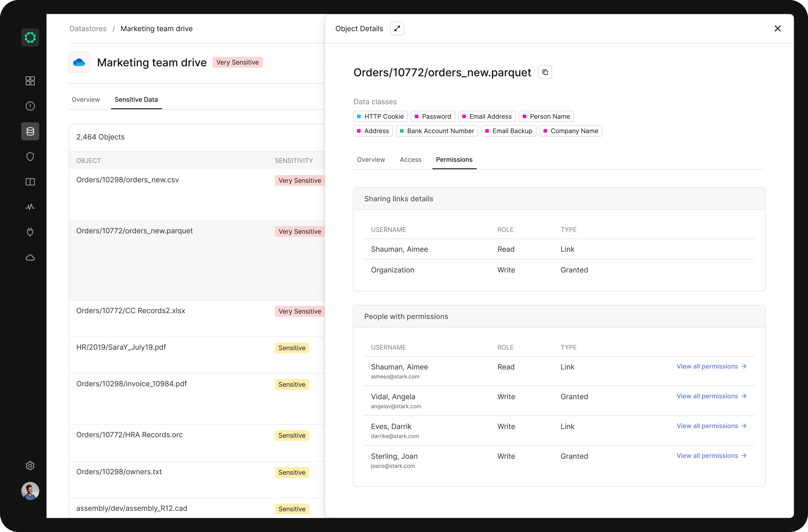Image resolution: width=808 pixels, height=532 pixels.
Task: Click the Bank Account Number data class tag
Action: click(x=437, y=131)
